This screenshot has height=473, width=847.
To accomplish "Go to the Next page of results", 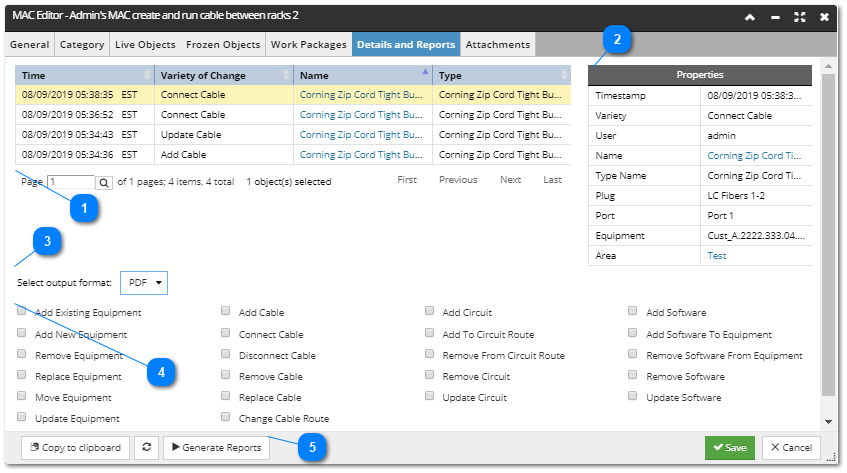I will tap(510, 180).
